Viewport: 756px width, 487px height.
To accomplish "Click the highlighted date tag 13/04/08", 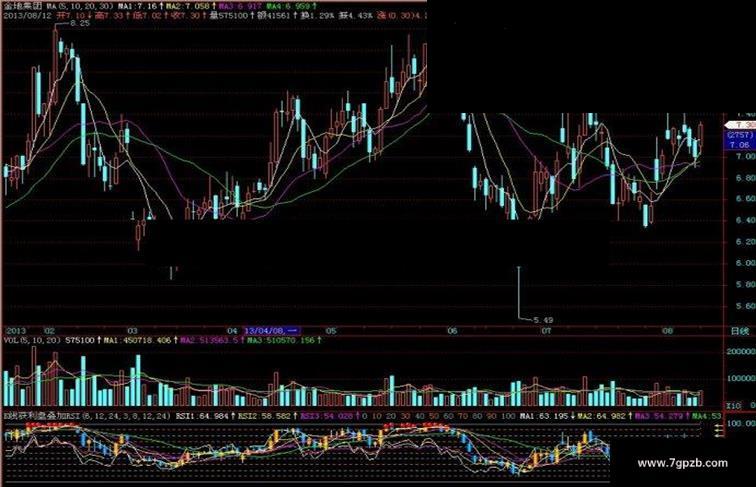I will 272,331.
